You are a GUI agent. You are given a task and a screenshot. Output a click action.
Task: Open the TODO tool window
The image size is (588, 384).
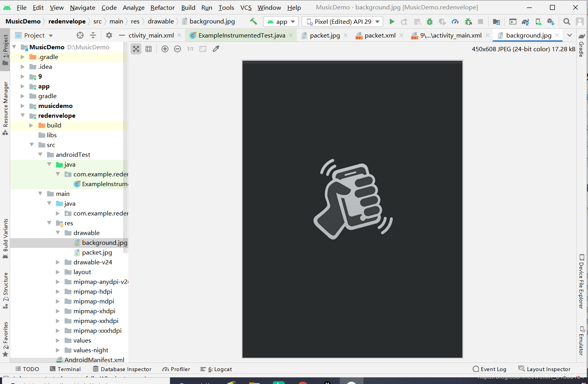click(x=27, y=369)
